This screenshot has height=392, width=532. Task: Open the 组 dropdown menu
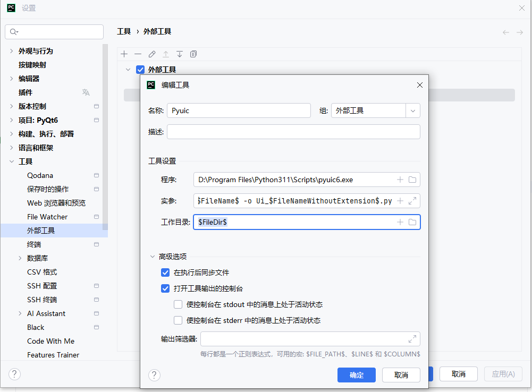[413, 110]
